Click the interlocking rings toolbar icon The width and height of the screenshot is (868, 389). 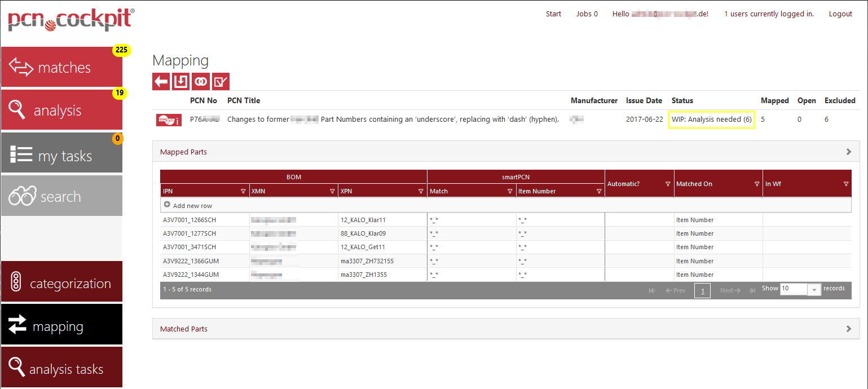[x=201, y=82]
